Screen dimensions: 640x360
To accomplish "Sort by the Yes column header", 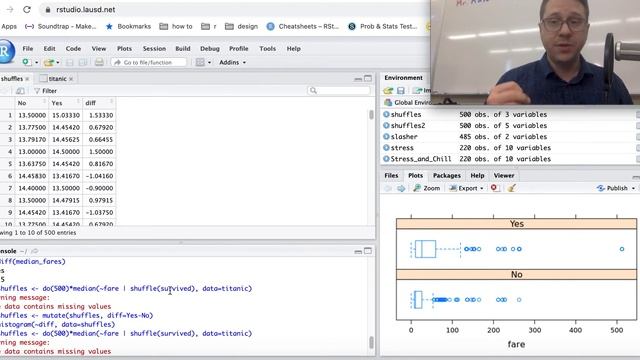I will click(x=65, y=103).
